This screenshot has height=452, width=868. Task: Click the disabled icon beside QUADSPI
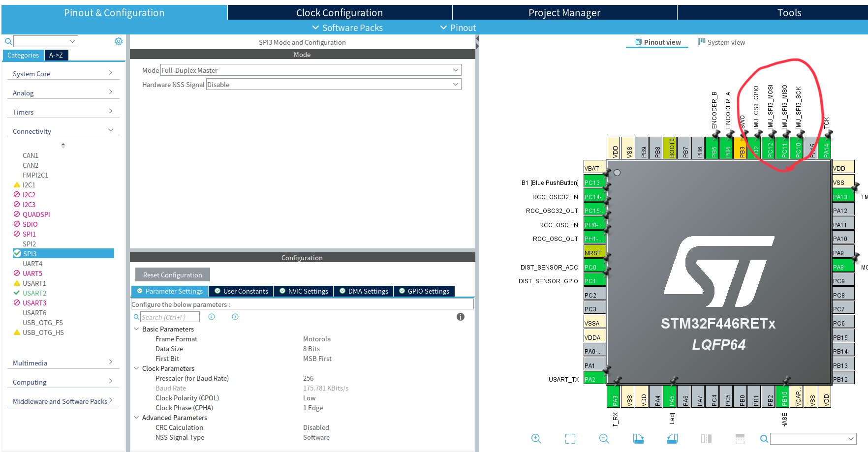tap(17, 214)
